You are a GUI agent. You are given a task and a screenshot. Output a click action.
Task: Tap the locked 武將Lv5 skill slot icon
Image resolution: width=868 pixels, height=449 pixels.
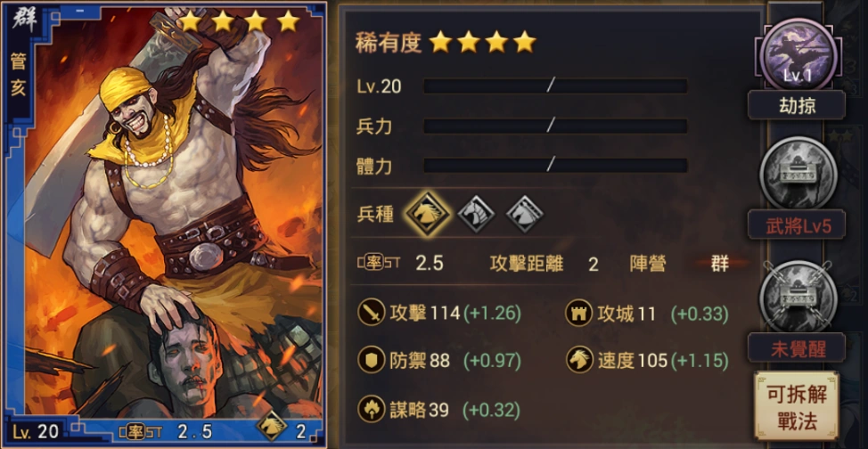(x=798, y=174)
